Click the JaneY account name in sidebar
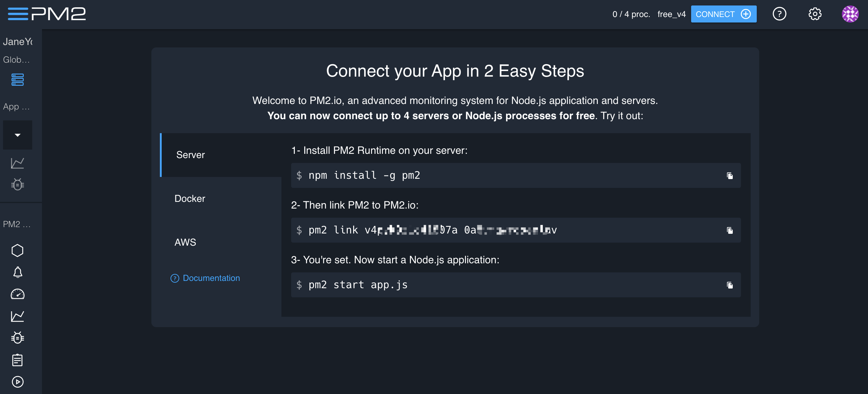Viewport: 868px width, 394px height. (18, 41)
